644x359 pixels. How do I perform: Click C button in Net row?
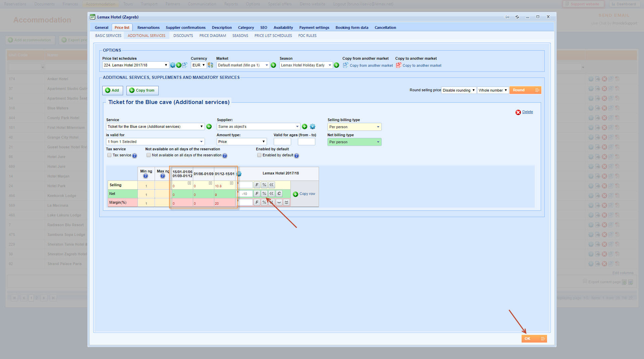pyautogui.click(x=279, y=194)
